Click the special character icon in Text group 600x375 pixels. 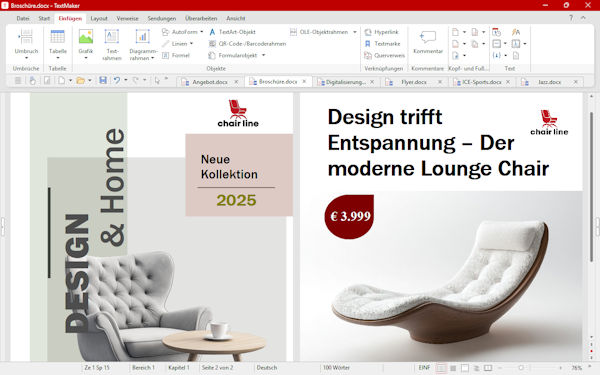click(516, 32)
